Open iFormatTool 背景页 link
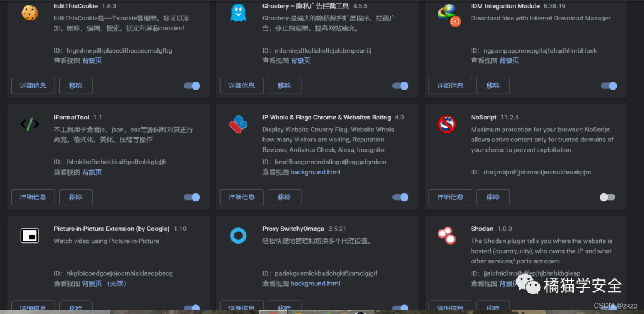644x314 pixels. click(92, 172)
